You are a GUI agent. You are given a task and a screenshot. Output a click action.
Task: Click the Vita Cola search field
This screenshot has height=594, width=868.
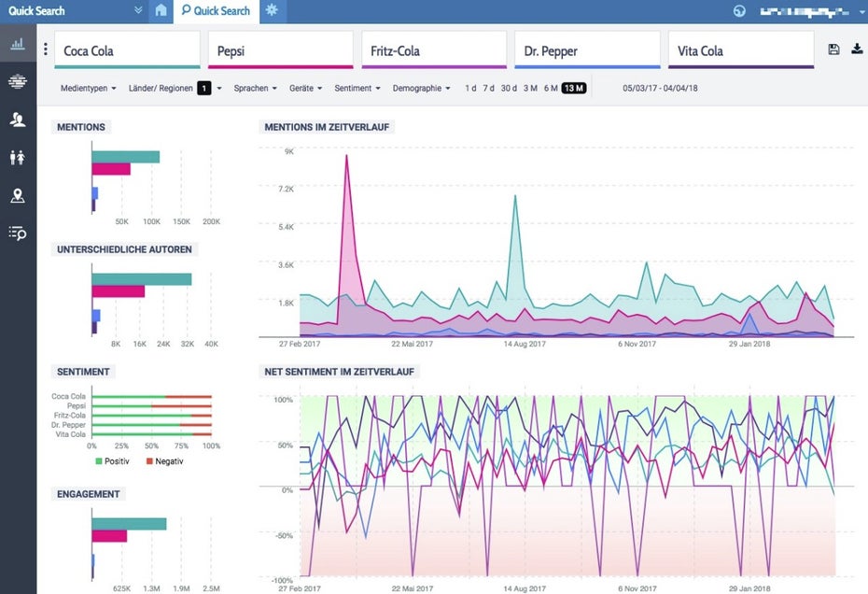click(741, 49)
